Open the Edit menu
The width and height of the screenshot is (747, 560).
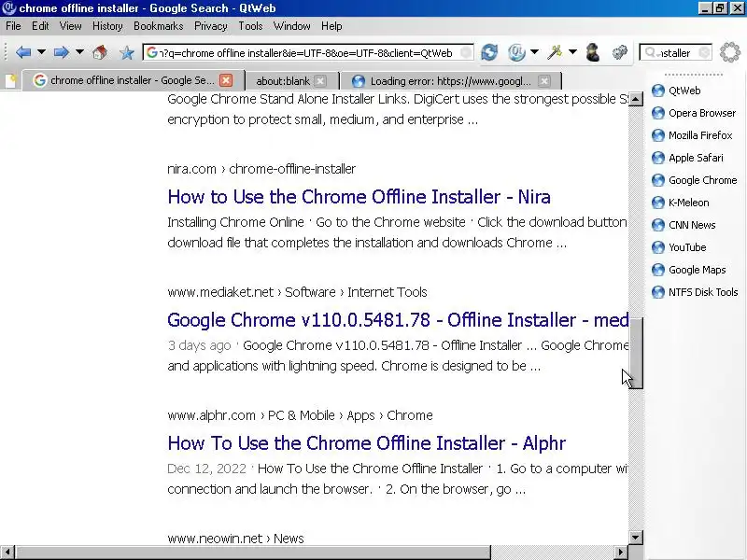40,26
